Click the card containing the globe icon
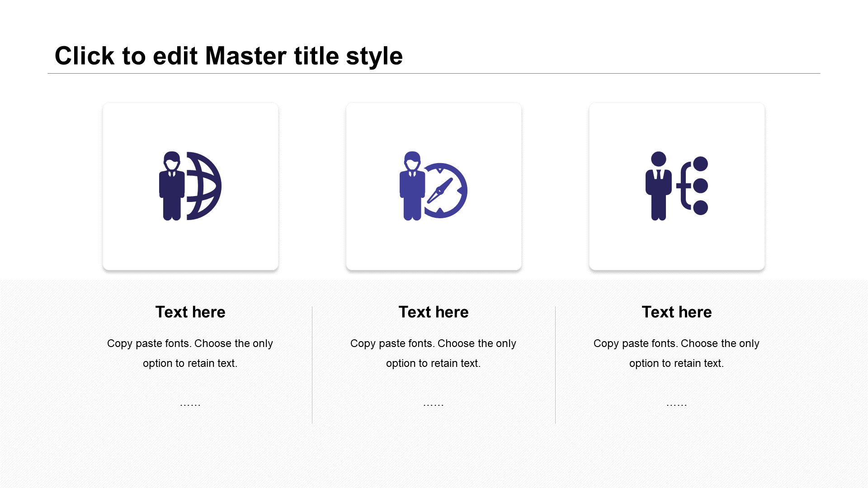This screenshot has width=868, height=488. [x=190, y=186]
